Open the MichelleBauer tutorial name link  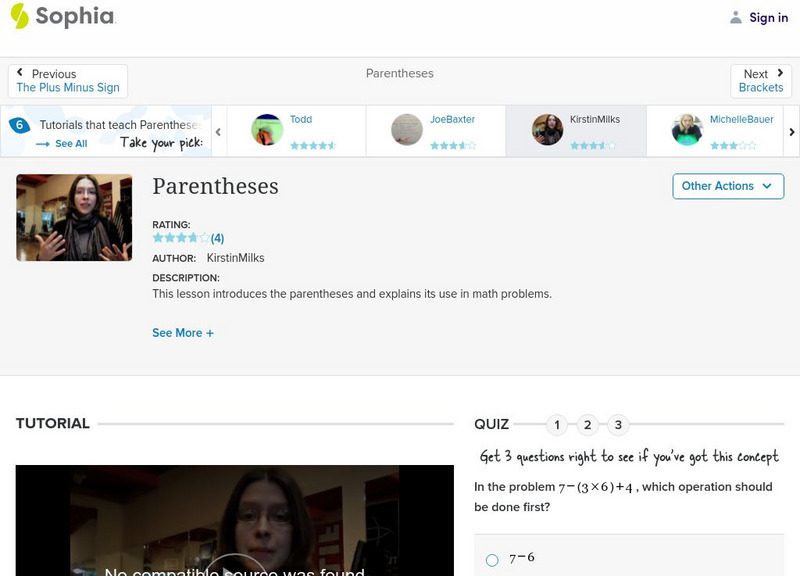pos(741,119)
